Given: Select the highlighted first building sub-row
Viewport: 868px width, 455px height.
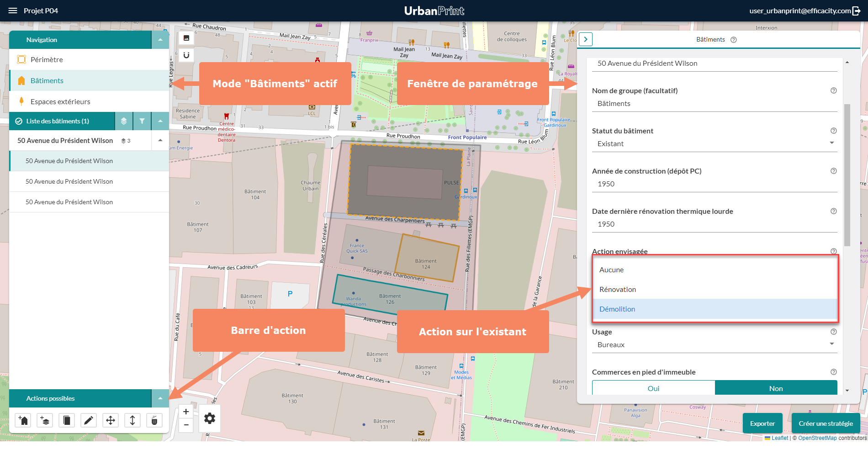Looking at the screenshot, I should (x=89, y=161).
